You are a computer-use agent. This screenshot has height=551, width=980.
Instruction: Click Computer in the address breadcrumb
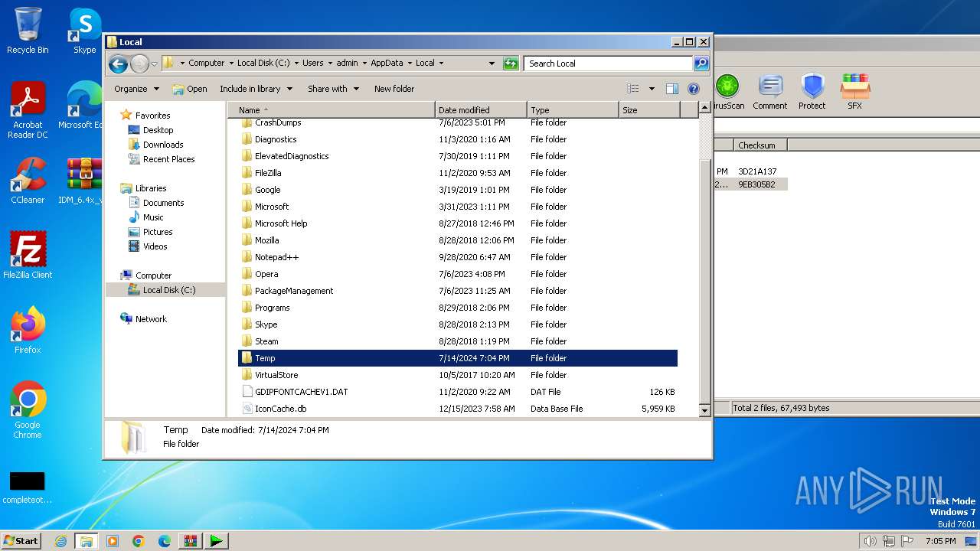pos(207,64)
